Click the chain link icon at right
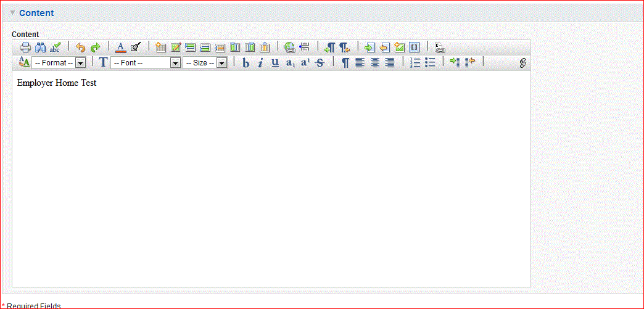The width and height of the screenshot is (644, 309). point(523,63)
